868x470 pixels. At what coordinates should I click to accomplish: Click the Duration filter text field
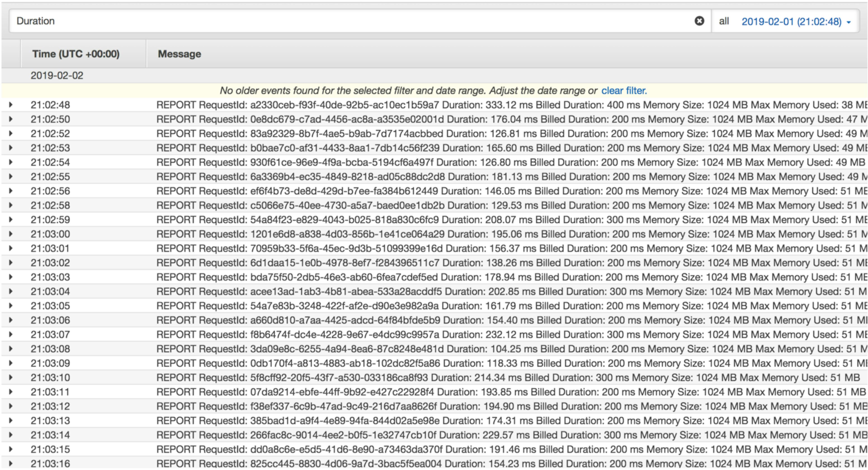pyautogui.click(x=337, y=21)
